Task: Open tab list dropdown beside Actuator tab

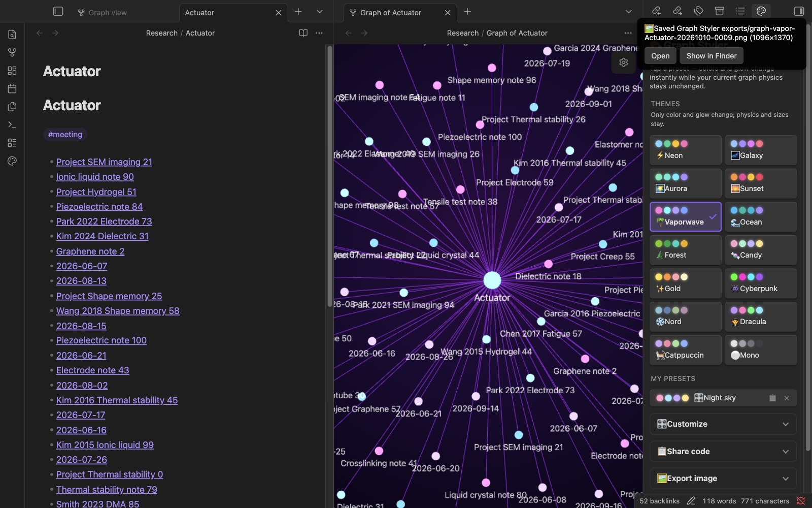Action: 320,12
